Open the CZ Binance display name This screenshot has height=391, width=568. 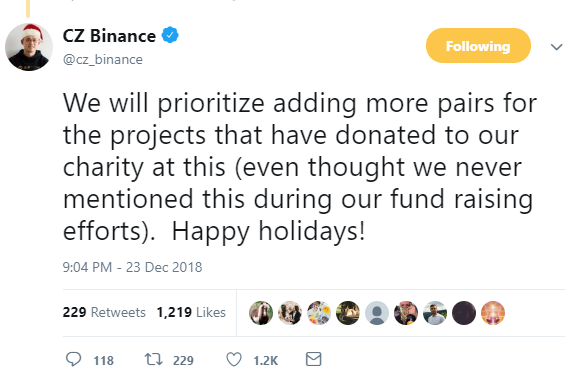pyautogui.click(x=109, y=36)
